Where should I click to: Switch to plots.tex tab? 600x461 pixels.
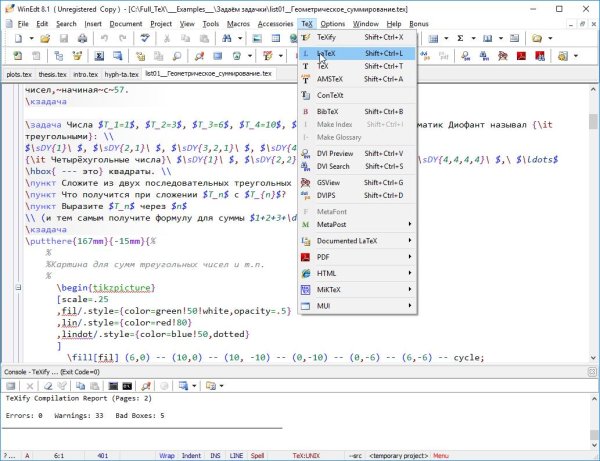pyautogui.click(x=19, y=74)
